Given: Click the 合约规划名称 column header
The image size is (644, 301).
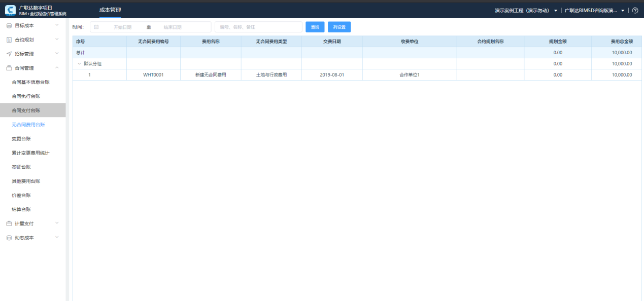Looking at the screenshot, I should pos(490,42).
